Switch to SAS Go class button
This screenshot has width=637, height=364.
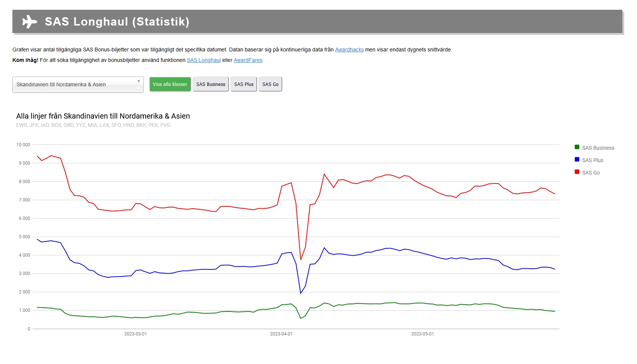click(x=270, y=84)
